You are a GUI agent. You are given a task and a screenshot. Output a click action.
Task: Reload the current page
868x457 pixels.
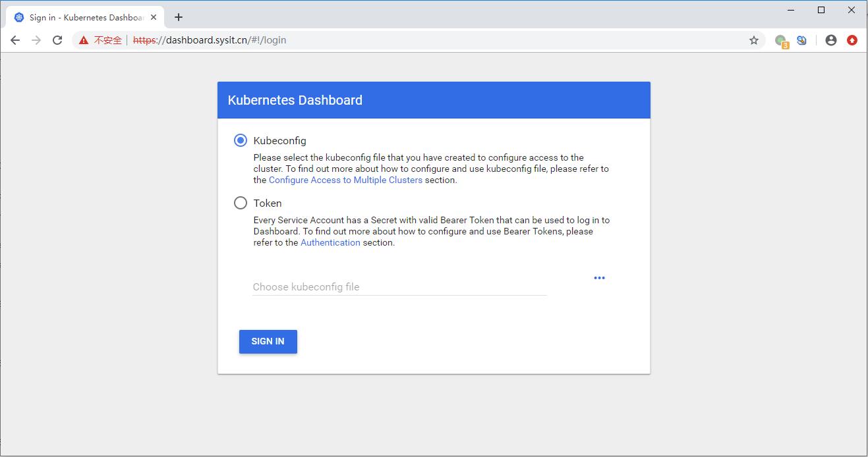(x=57, y=40)
